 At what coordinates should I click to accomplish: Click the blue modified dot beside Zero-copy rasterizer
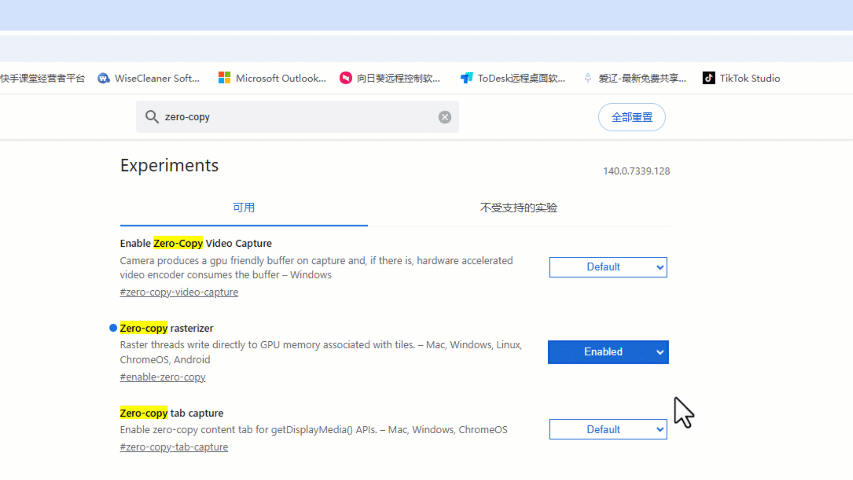(x=113, y=328)
